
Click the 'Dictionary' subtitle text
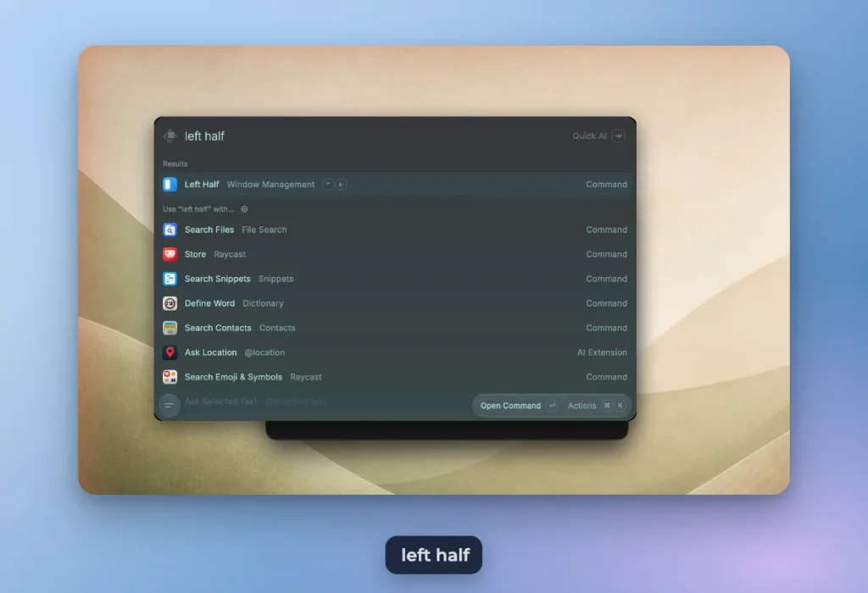[263, 303]
